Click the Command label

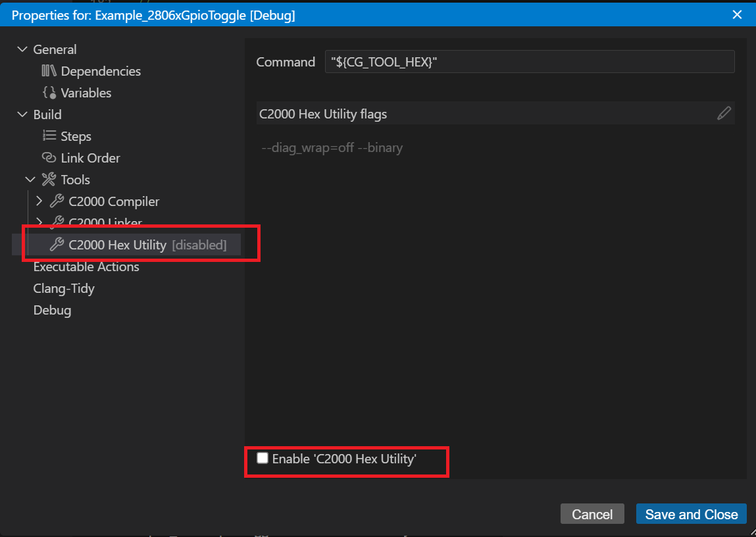click(x=286, y=62)
